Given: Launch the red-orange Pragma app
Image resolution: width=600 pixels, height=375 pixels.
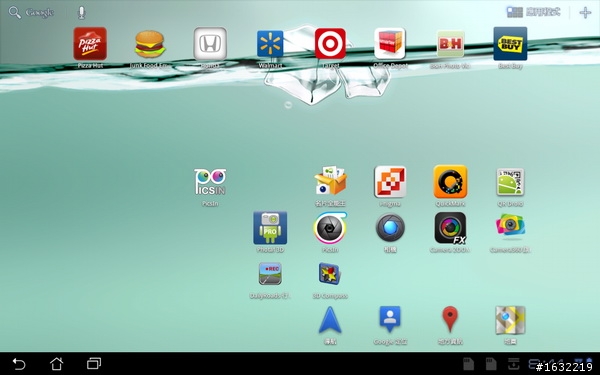Looking at the screenshot, I should [x=390, y=181].
